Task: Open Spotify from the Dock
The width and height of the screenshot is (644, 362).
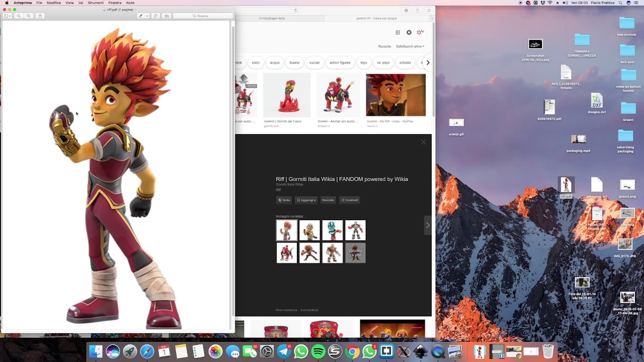Action: point(318,351)
